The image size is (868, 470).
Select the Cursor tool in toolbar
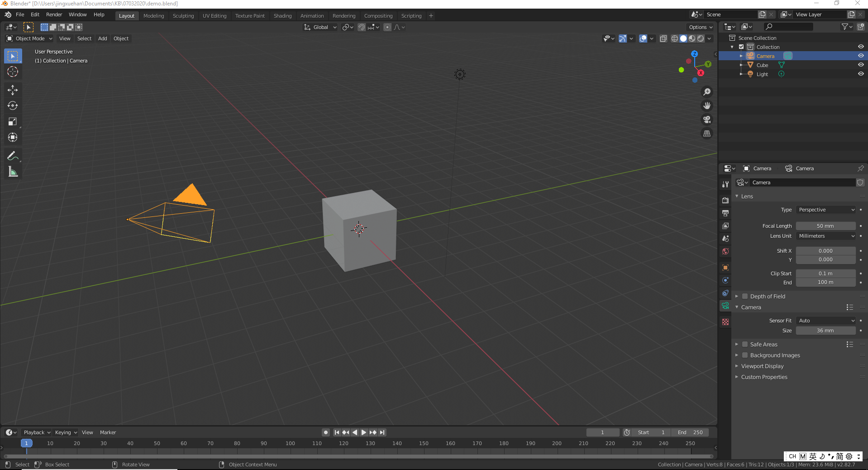pyautogui.click(x=13, y=72)
